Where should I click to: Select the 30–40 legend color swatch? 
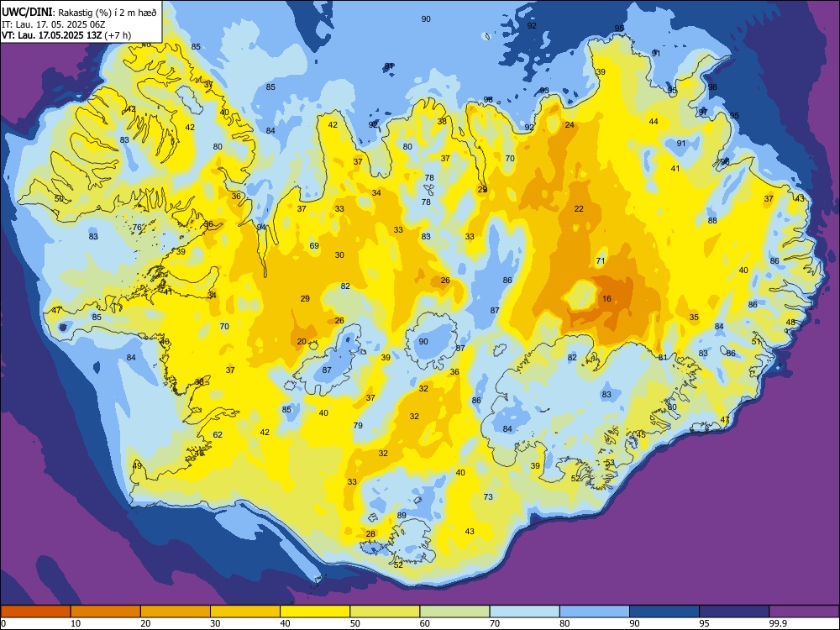pyautogui.click(x=245, y=612)
